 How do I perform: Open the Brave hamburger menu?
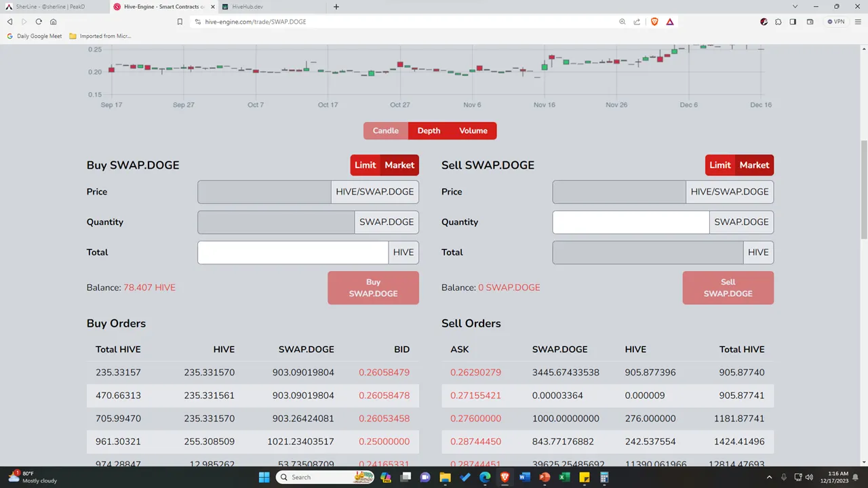coord(859,22)
